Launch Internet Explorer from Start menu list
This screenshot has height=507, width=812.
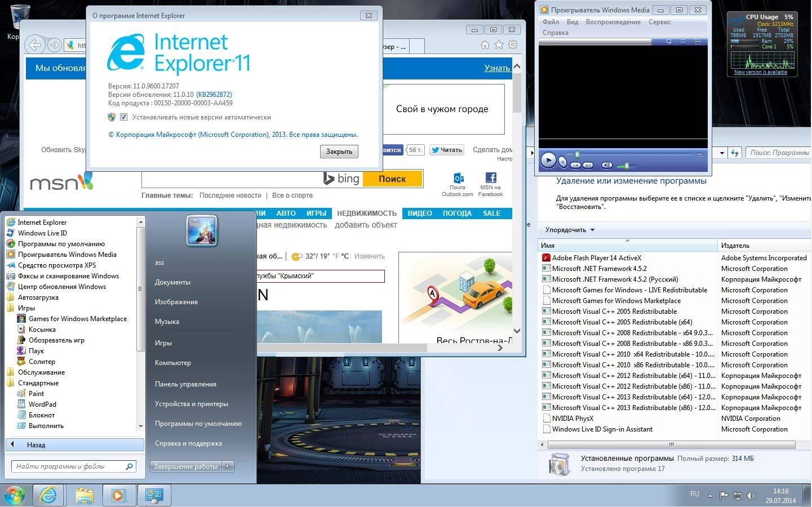point(42,223)
